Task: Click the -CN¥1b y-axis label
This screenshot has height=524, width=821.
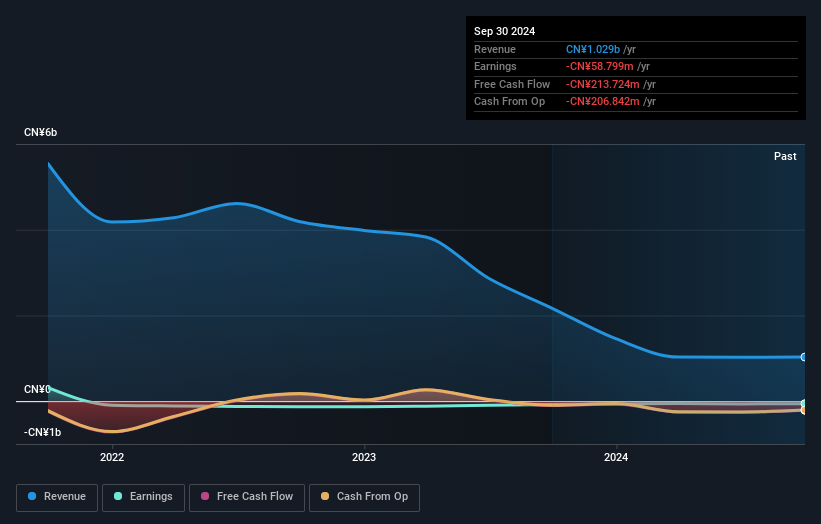Action: [42, 432]
